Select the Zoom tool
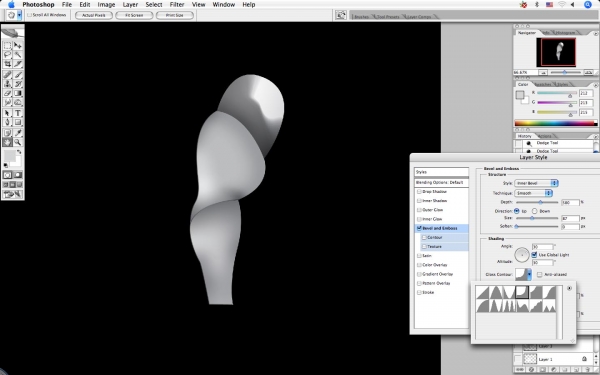The height and width of the screenshot is (375, 600). pyautogui.click(x=18, y=142)
